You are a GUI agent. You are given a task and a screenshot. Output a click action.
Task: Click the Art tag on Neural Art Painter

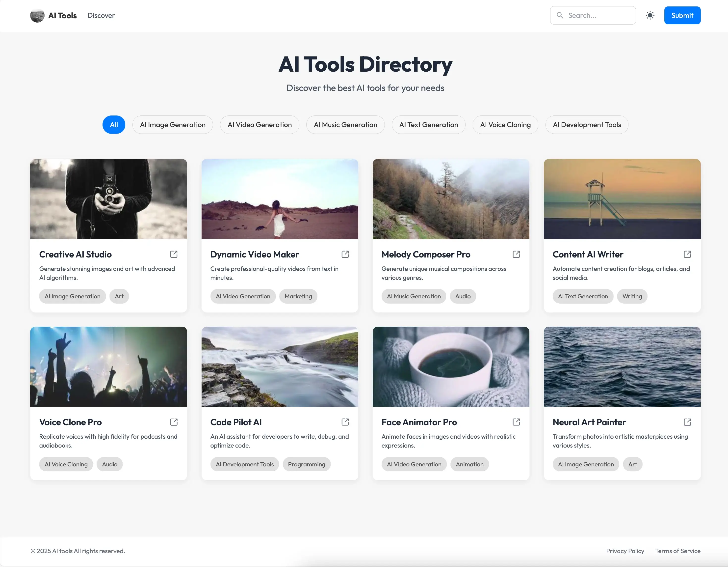(x=632, y=464)
